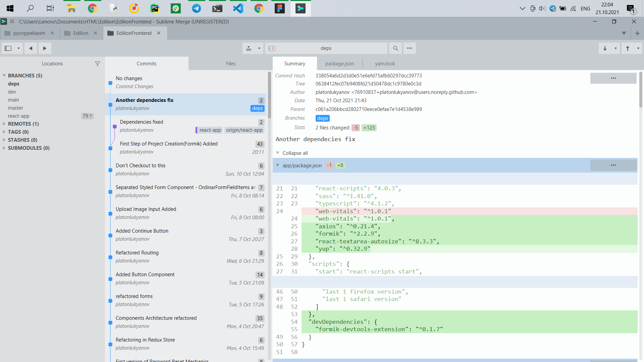Image resolution: width=644 pixels, height=362 pixels.
Task: Expand the REMOTES section
Action: pyautogui.click(x=4, y=124)
